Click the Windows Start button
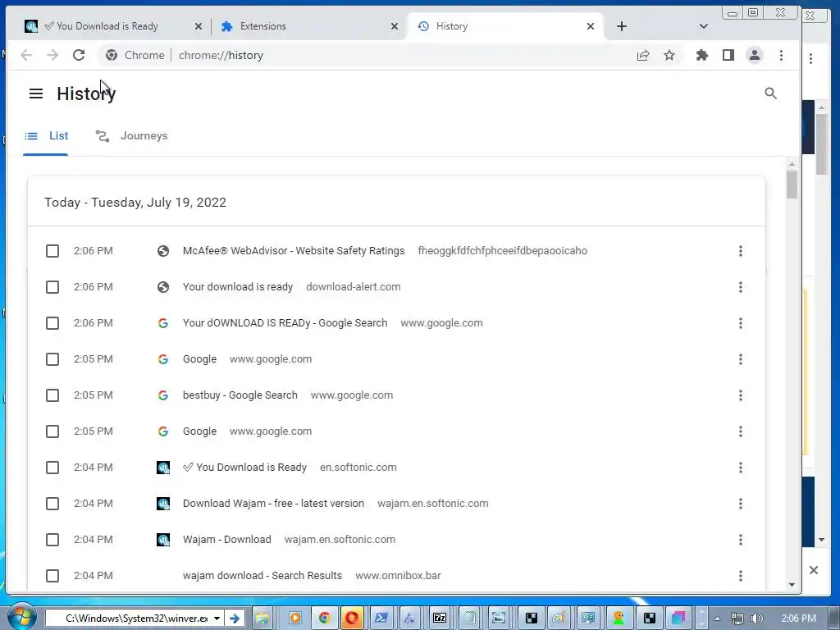 coord(21,617)
